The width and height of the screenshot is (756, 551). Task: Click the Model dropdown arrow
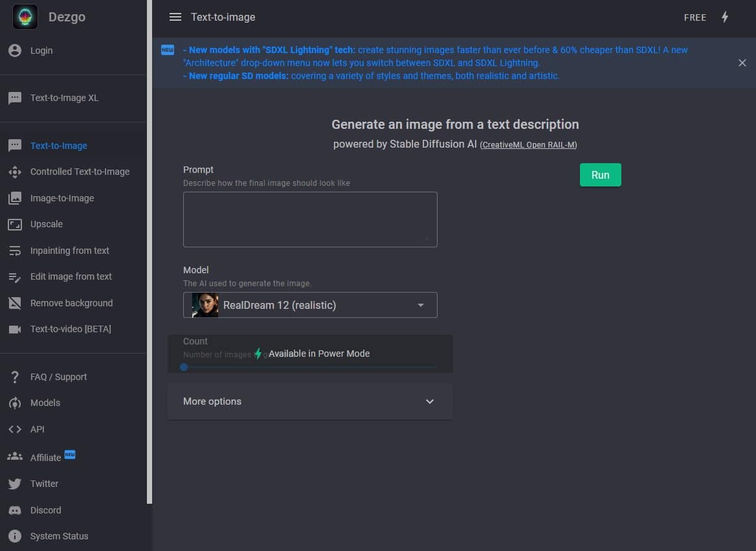click(x=421, y=305)
